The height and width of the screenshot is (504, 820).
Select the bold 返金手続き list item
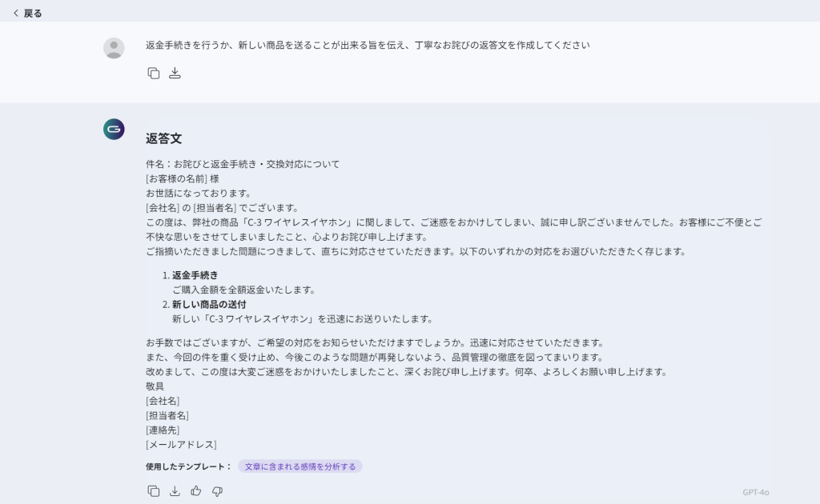195,275
